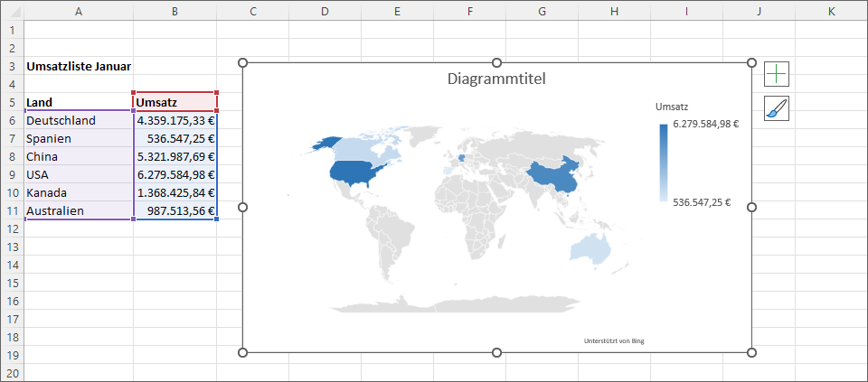Open the paintbrush Chart Styles button
This screenshot has height=382, width=868.
pyautogui.click(x=776, y=108)
